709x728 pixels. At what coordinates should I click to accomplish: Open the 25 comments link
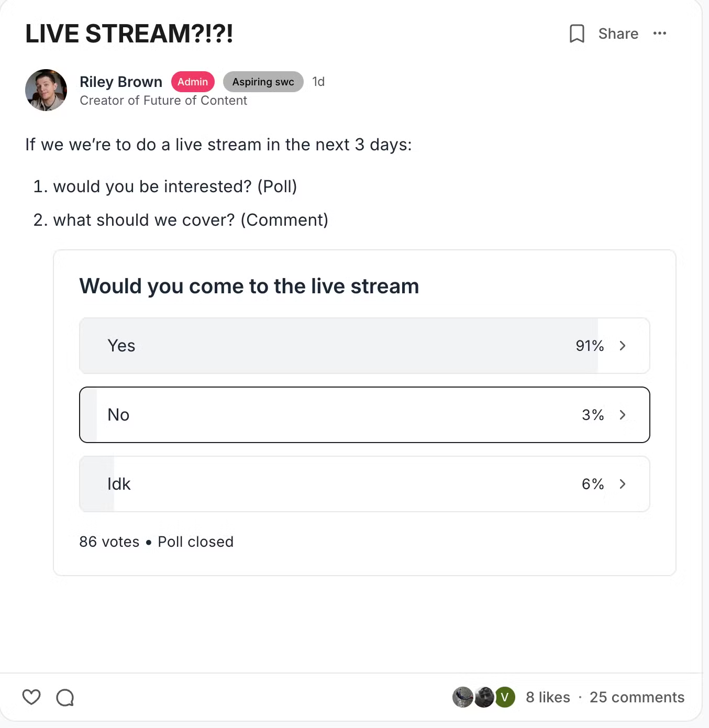637,697
